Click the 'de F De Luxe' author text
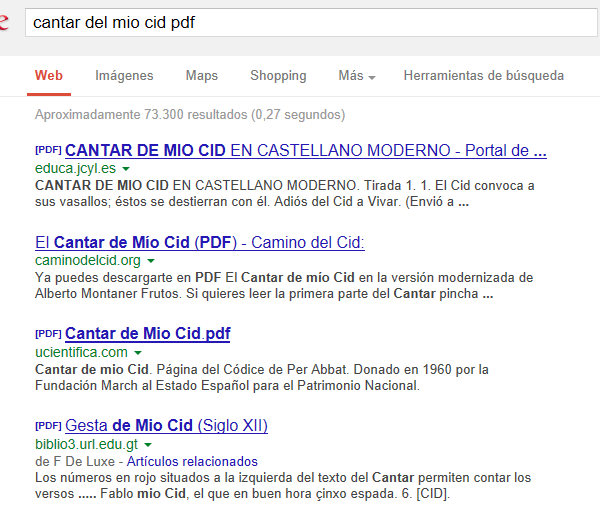The width and height of the screenshot is (600, 521). tap(75, 461)
